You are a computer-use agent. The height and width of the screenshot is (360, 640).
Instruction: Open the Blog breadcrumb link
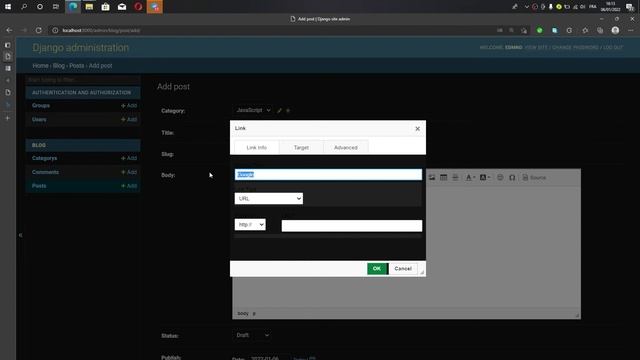59,66
